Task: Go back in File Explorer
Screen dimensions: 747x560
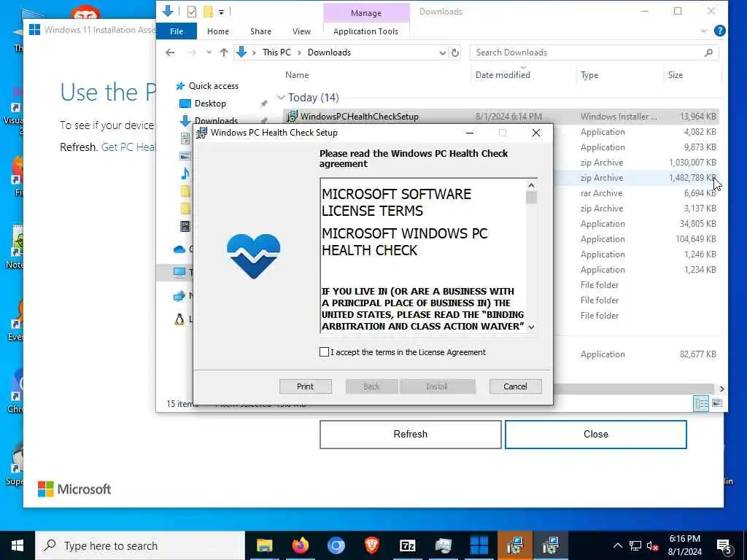Action: pos(170,52)
